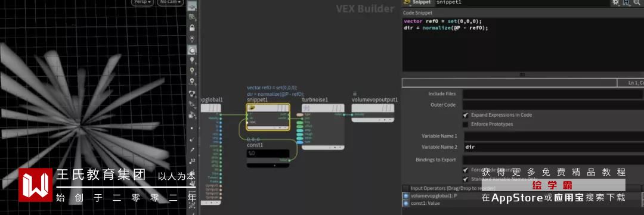
Task: Click the Bindings to Export field
Action: point(553,160)
